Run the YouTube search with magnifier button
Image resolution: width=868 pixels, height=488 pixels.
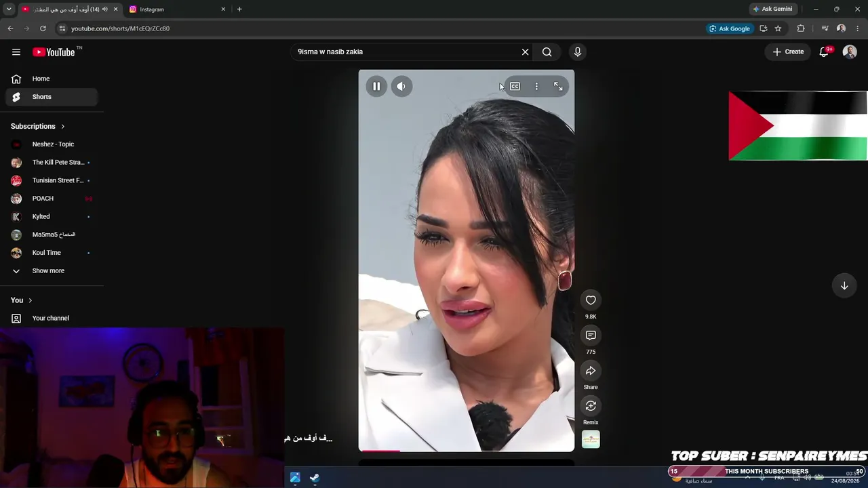[547, 52]
